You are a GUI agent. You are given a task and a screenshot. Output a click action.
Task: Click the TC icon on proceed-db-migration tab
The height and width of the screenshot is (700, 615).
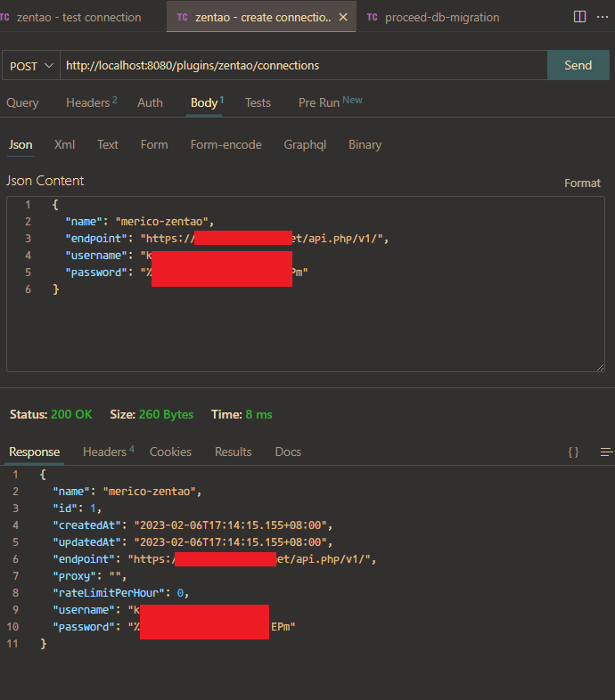pyautogui.click(x=372, y=18)
